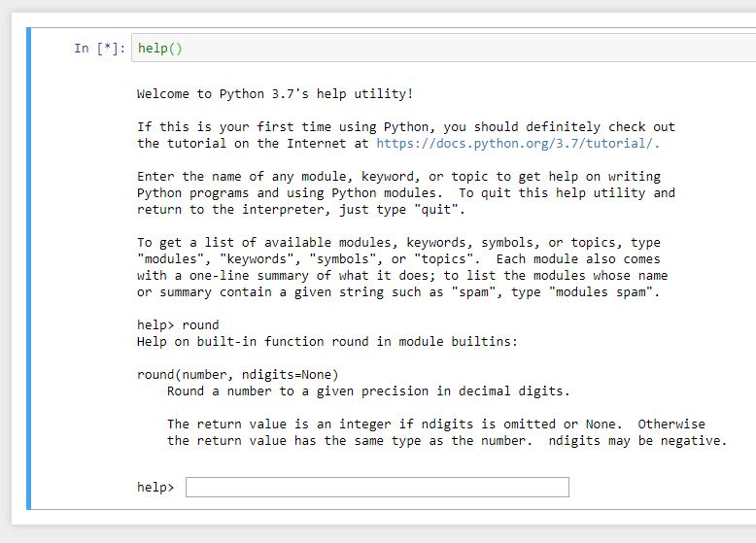Click the 'with a one-line summary' line
The width and height of the screenshot is (756, 543).
tap(402, 276)
